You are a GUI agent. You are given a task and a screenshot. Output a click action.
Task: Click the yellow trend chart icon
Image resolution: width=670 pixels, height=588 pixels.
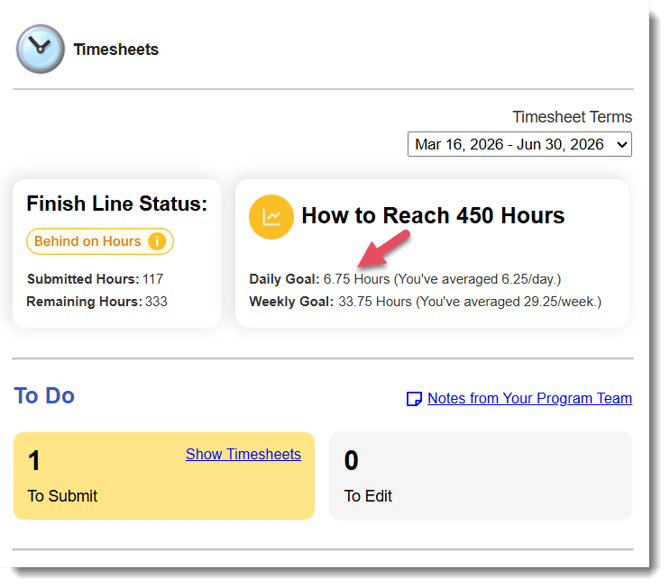(x=271, y=217)
